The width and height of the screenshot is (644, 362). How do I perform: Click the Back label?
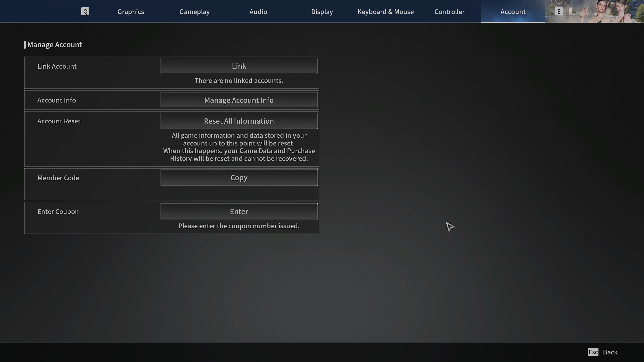[610, 352]
